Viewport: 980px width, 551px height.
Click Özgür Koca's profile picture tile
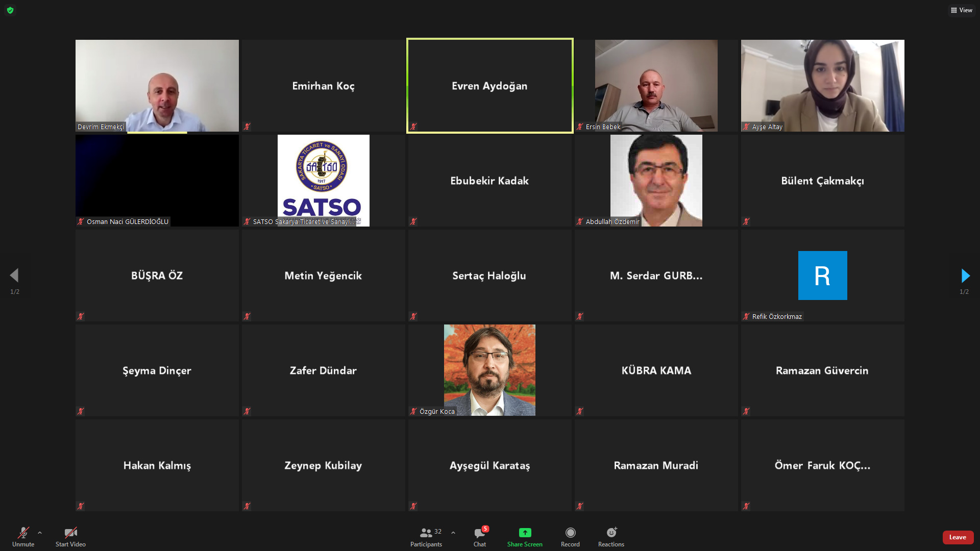pyautogui.click(x=489, y=370)
